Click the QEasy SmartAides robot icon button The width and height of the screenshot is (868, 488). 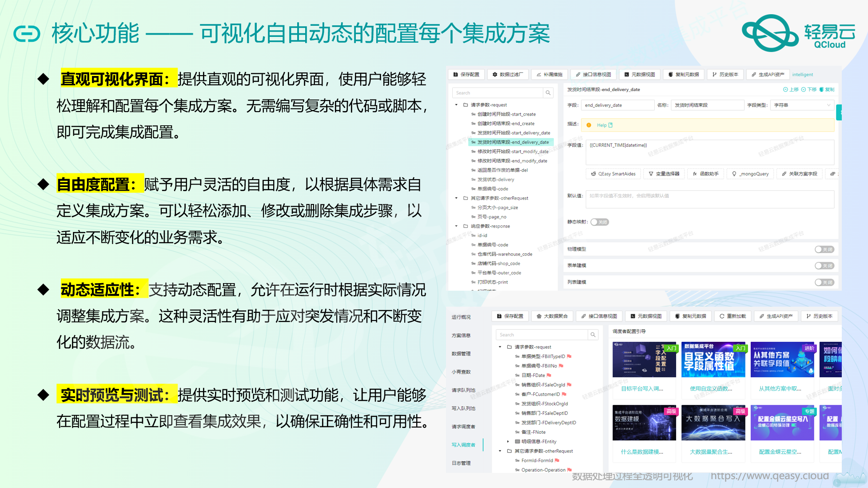[613, 174]
